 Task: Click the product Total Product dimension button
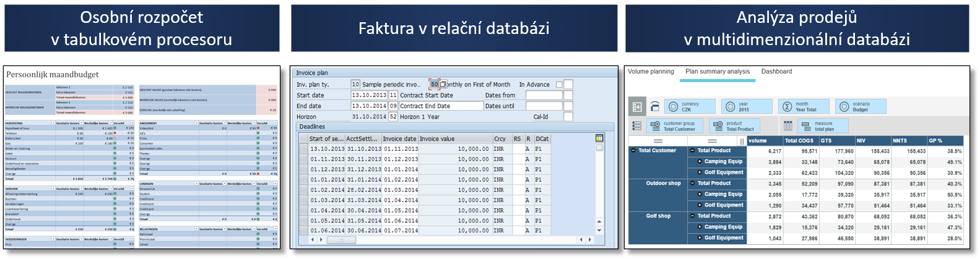pos(734,126)
